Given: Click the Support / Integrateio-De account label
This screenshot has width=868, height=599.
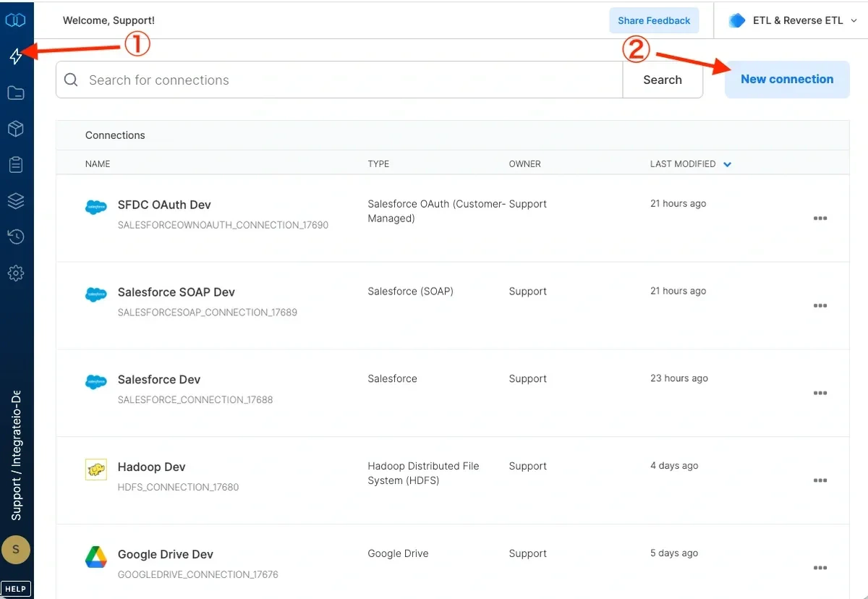Looking at the screenshot, I should [16, 455].
